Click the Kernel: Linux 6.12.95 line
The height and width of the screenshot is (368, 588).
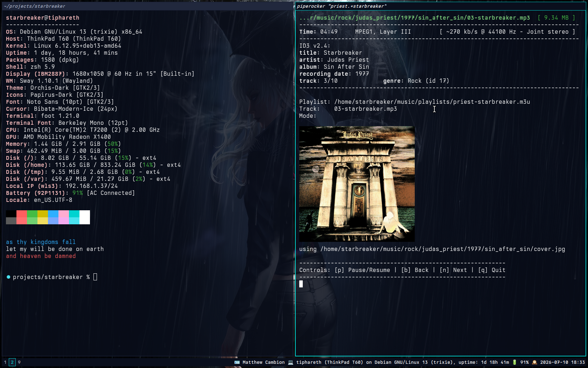pyautogui.click(x=64, y=46)
